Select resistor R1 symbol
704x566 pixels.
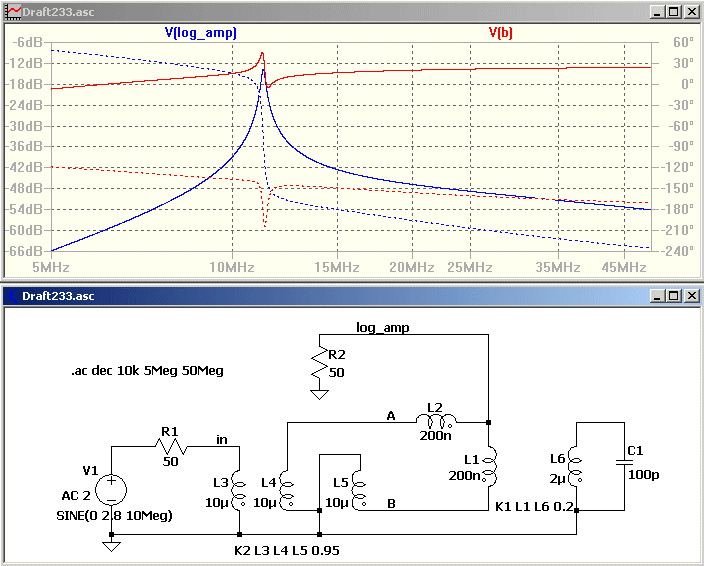click(x=171, y=447)
